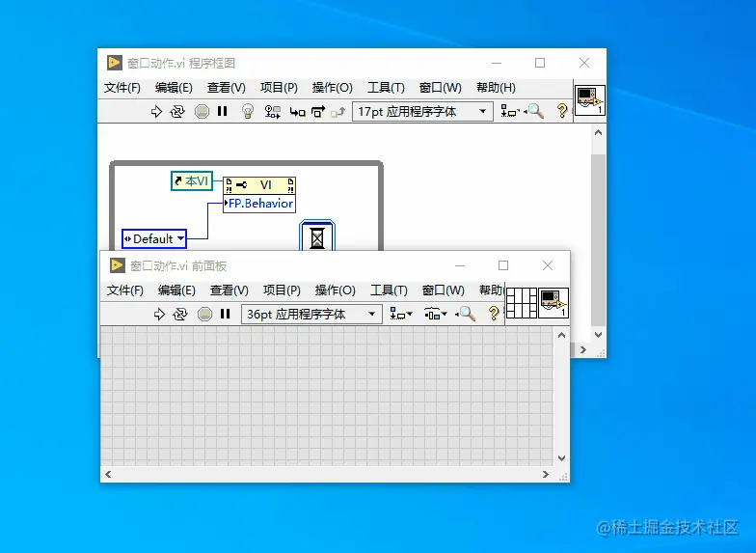Viewport: 756px width, 553px height.
Task: Click Pause button in front panel window
Action: [226, 315]
